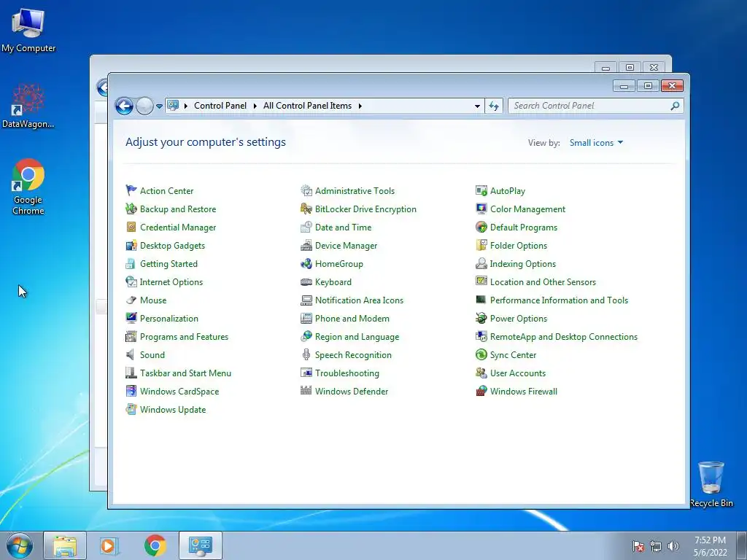This screenshot has height=560, width=747.
Task: Click the Mouse icon
Action: (x=131, y=300)
